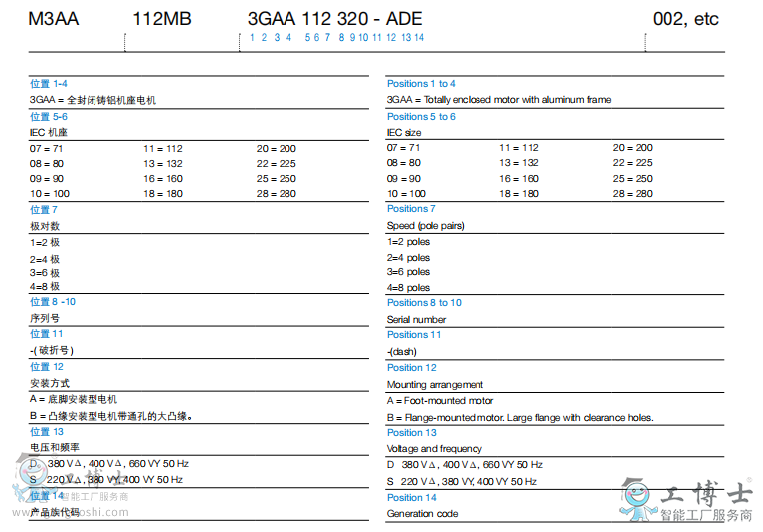Click the '-(dash)' text
The width and height of the screenshot is (763, 532).
[x=402, y=352]
